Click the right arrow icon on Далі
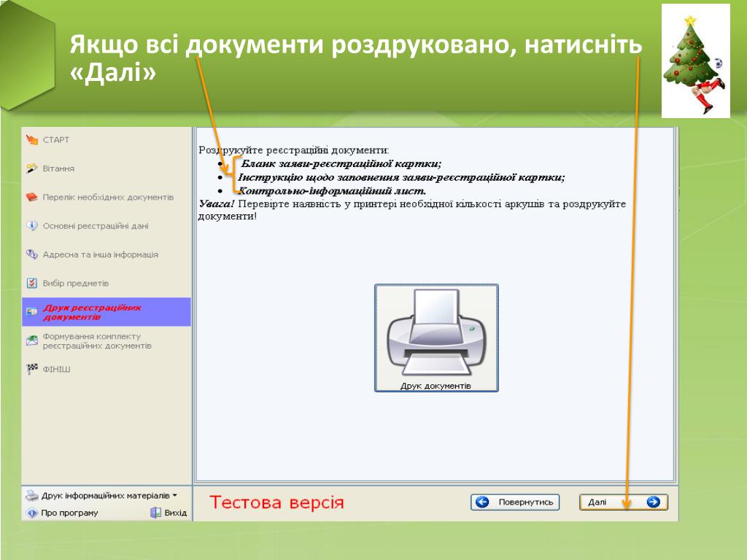The image size is (747, 560). (x=653, y=502)
